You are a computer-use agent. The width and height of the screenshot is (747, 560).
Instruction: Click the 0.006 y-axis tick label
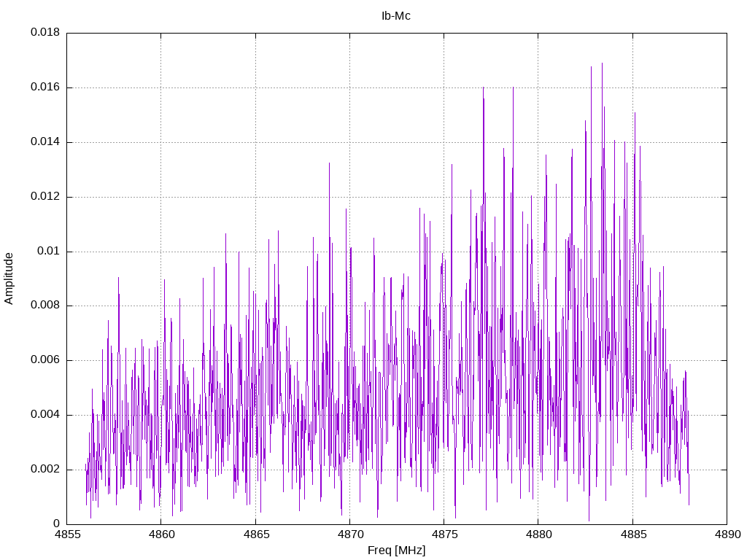45,360
